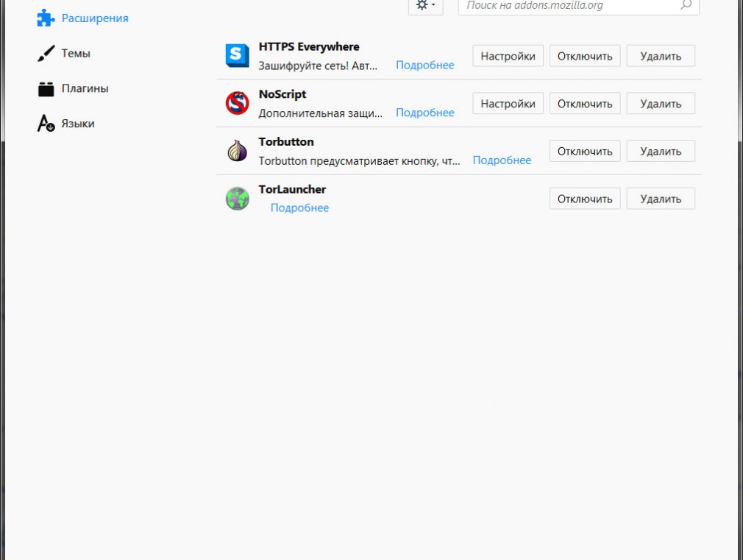743x560 pixels.
Task: Select the HTTPS Everywhere title text
Action: pyautogui.click(x=309, y=47)
